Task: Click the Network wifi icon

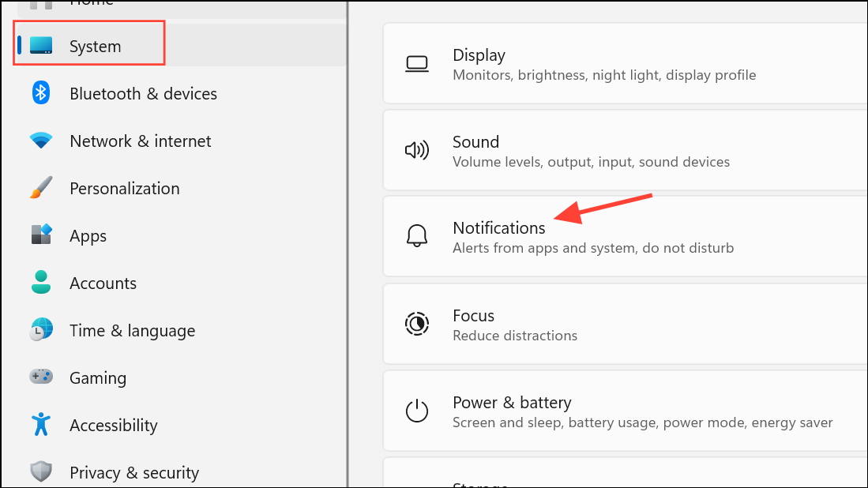Action: coord(41,141)
